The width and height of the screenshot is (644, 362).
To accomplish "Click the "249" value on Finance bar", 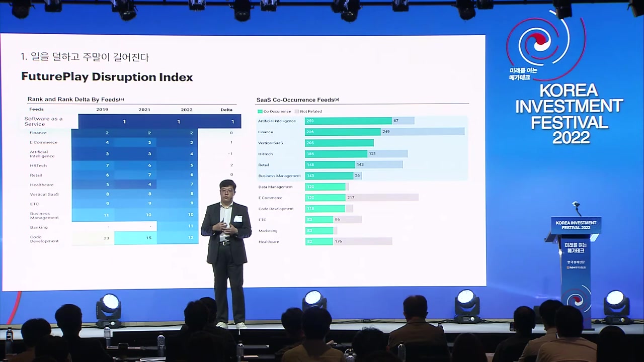I will [386, 132].
